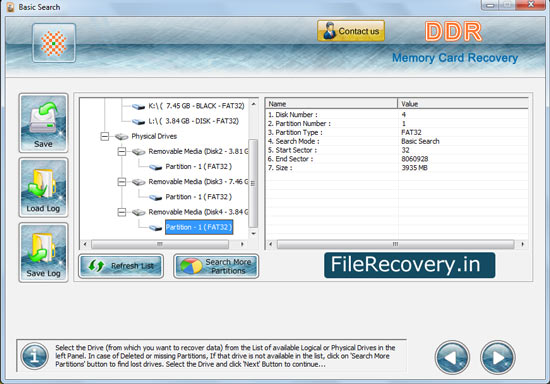Click the blue info icon
550x384 pixels.
pos(34,356)
